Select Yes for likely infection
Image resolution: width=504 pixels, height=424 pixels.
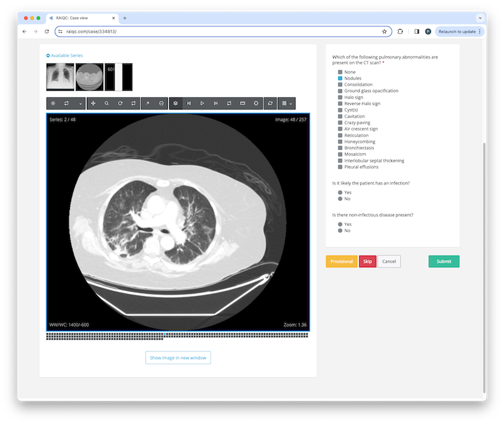tap(340, 192)
